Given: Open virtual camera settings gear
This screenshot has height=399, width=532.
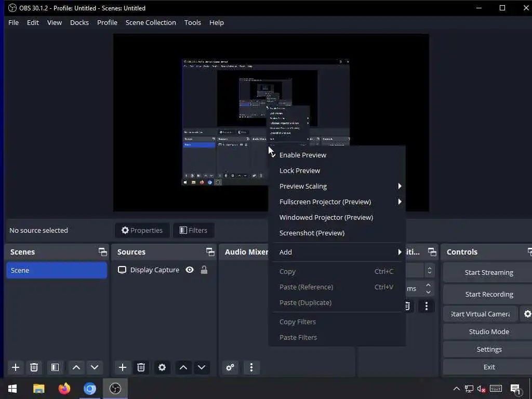Looking at the screenshot, I should [x=527, y=314].
